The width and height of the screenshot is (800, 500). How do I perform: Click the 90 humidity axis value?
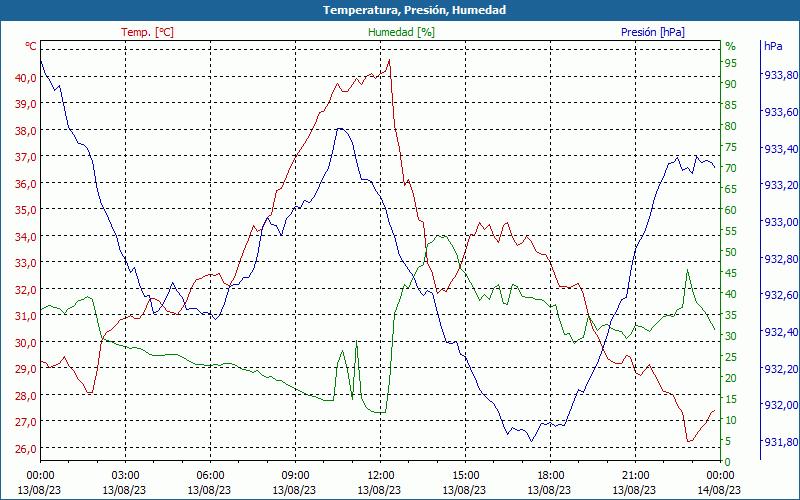click(x=731, y=84)
